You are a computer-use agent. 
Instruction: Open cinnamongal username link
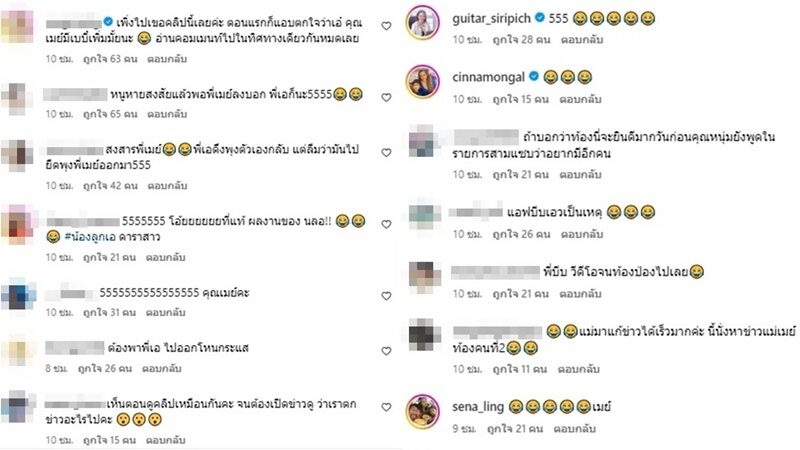488,77
